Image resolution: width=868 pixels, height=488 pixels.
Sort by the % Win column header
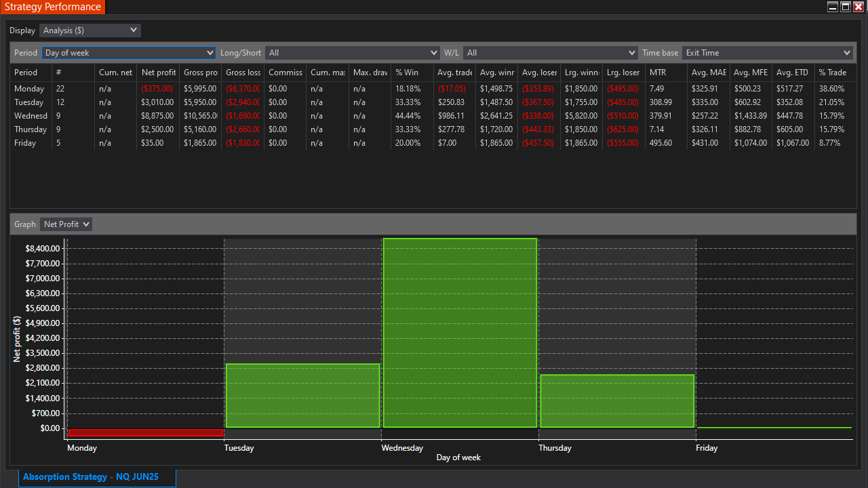(x=412, y=73)
